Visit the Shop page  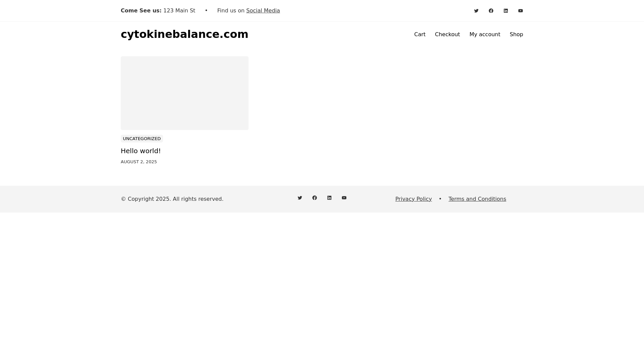point(516,35)
